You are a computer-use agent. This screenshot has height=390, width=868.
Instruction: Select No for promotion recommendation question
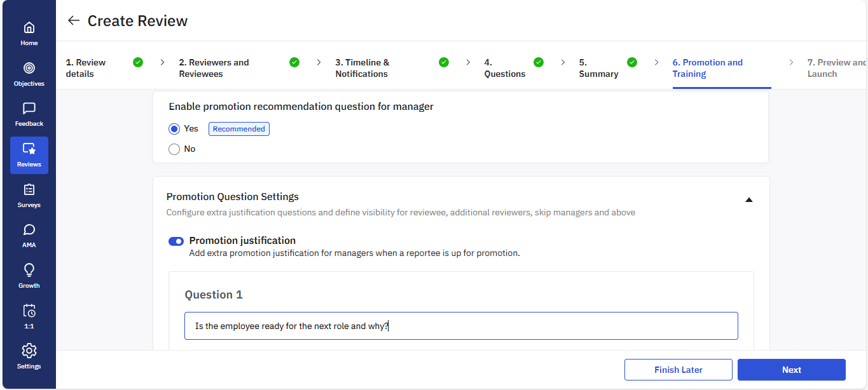click(174, 149)
